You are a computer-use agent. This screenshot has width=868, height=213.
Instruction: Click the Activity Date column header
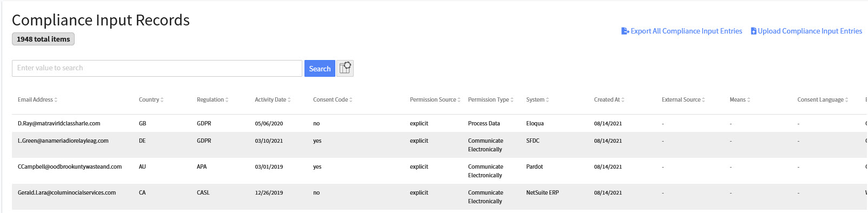270,100
